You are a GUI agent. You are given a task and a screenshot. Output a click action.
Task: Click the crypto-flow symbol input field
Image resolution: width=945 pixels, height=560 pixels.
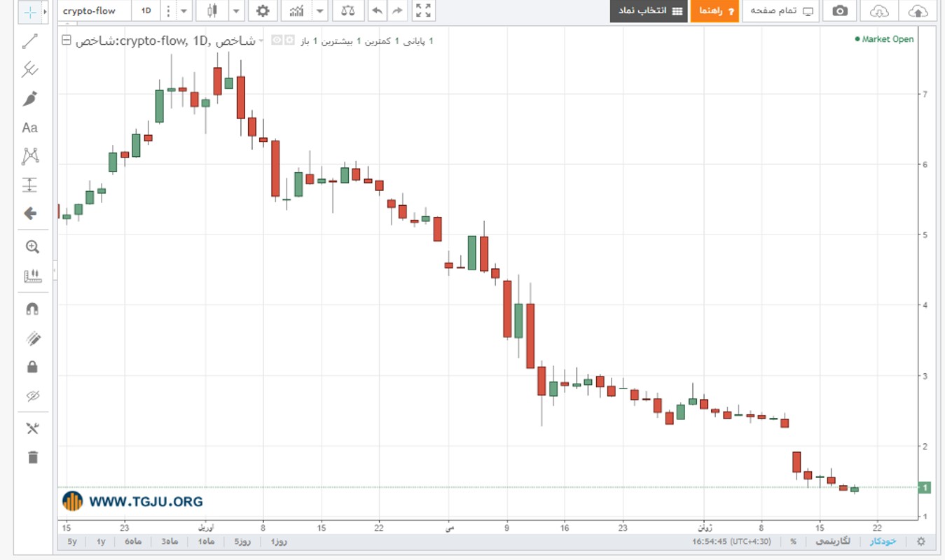tap(94, 11)
